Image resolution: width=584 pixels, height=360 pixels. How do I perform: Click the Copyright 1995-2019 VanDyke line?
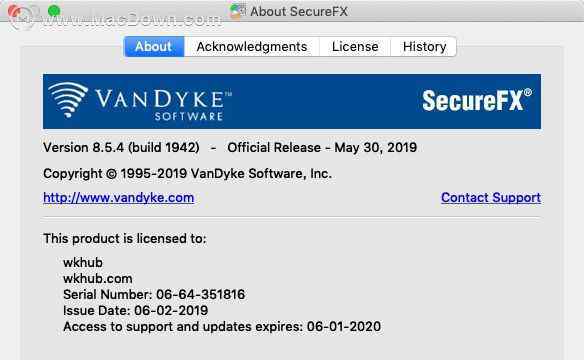187,173
